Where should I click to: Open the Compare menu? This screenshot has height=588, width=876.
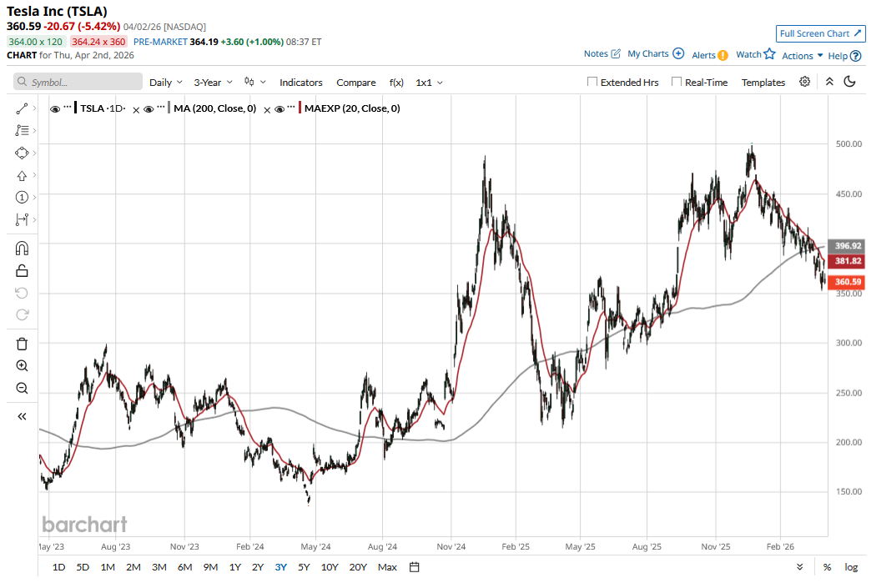356,82
